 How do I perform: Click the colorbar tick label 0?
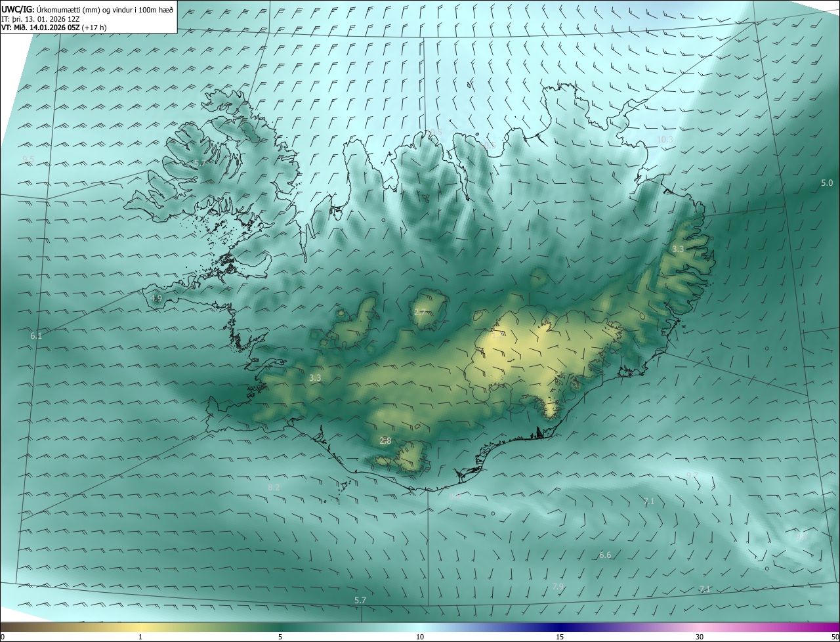pyautogui.click(x=3, y=637)
